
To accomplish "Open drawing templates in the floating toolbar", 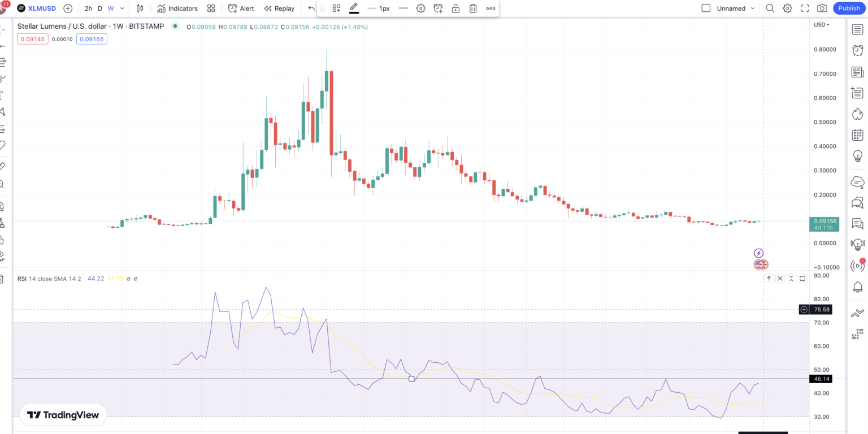I will click(x=336, y=8).
